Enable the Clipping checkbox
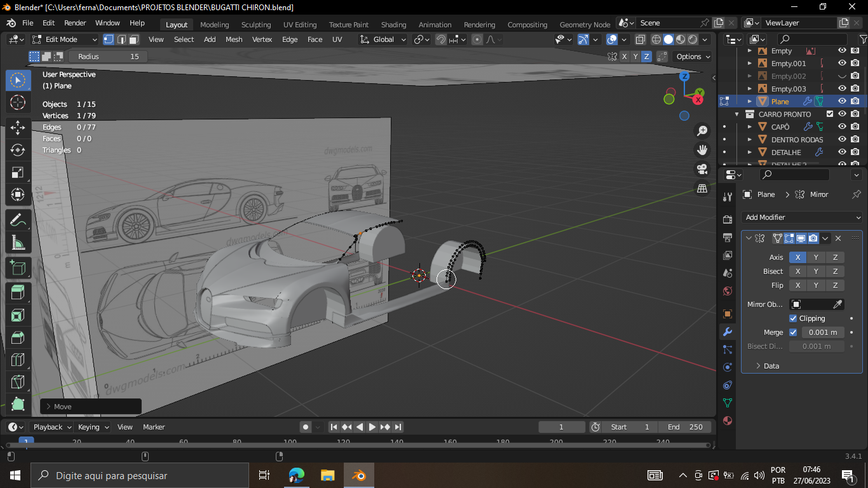 [793, 318]
